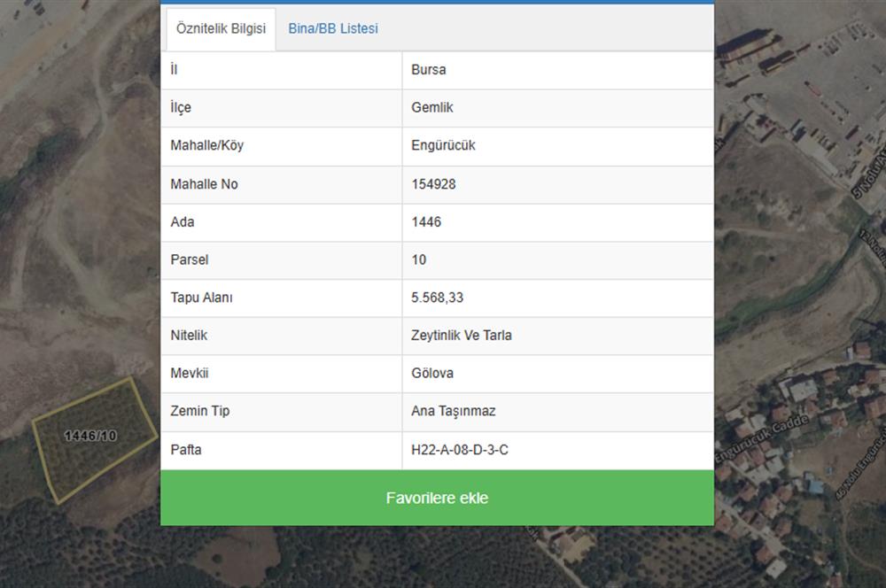Click the Tapu Alanı row label
This screenshot has height=588, width=886.
[x=201, y=298]
